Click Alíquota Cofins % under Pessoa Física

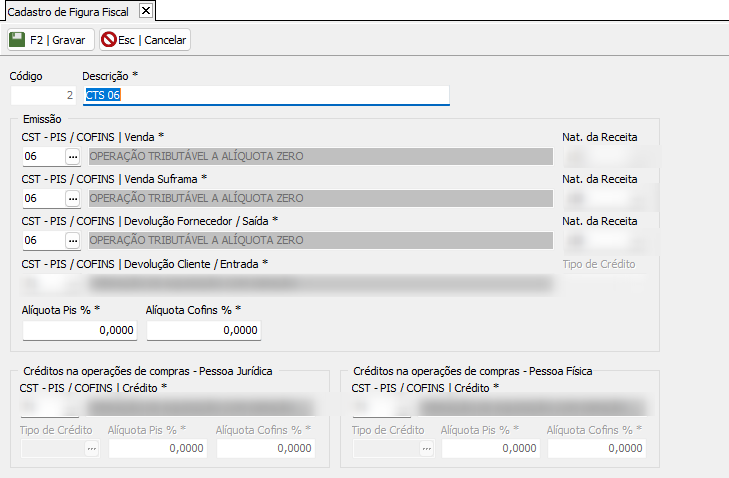tap(595, 449)
